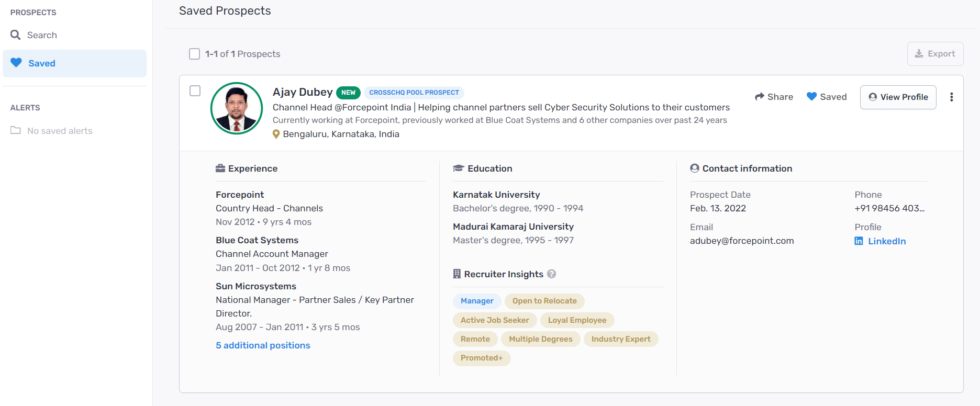Check the box for Ajay Dubey
980x406 pixels.
point(195,91)
